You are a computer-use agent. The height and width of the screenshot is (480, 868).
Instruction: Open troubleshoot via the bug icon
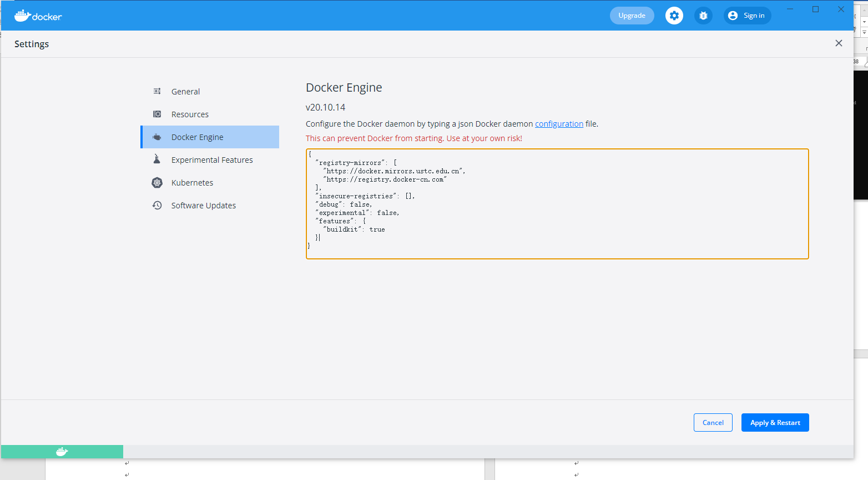703,16
